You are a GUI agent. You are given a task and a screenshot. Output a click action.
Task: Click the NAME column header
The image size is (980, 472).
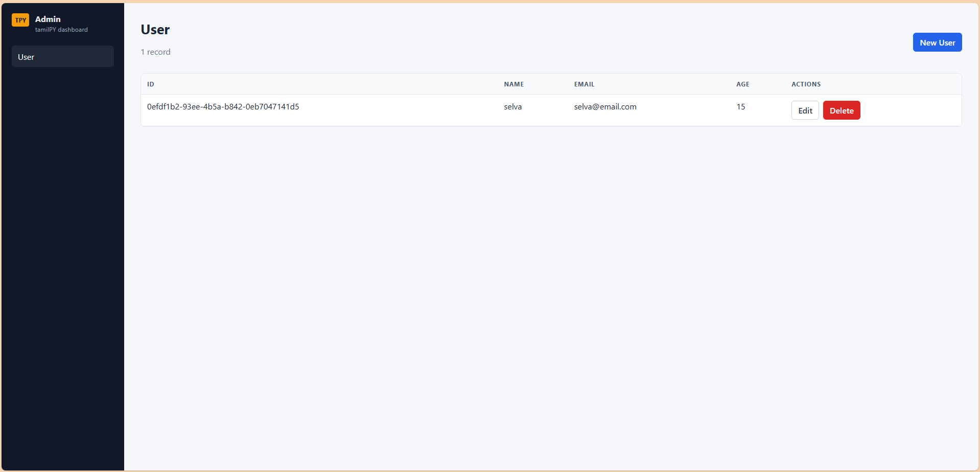click(x=514, y=84)
